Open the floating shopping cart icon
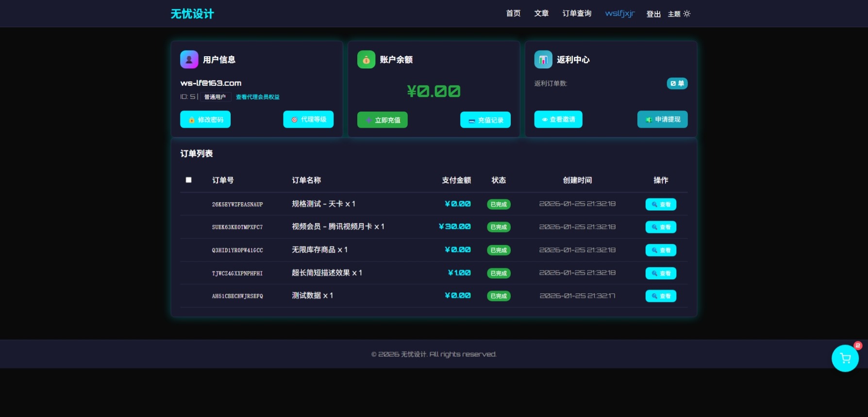This screenshot has width=868, height=417. (x=845, y=358)
